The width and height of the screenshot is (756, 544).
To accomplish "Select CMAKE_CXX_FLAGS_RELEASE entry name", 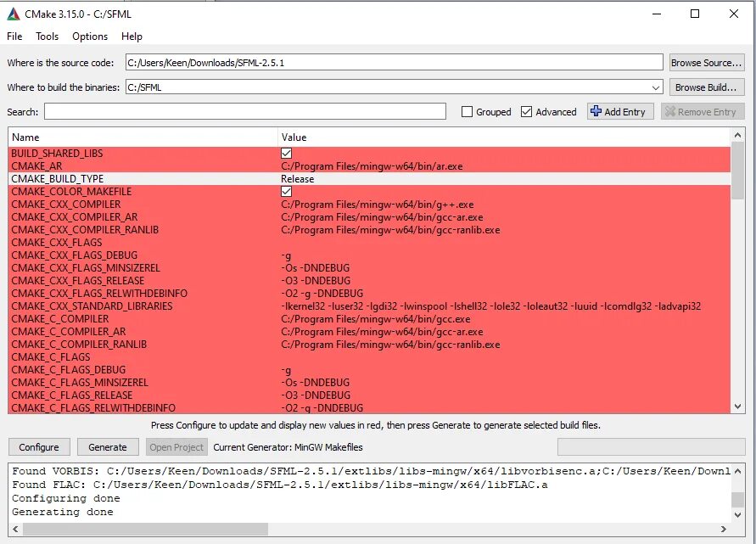I will click(77, 281).
